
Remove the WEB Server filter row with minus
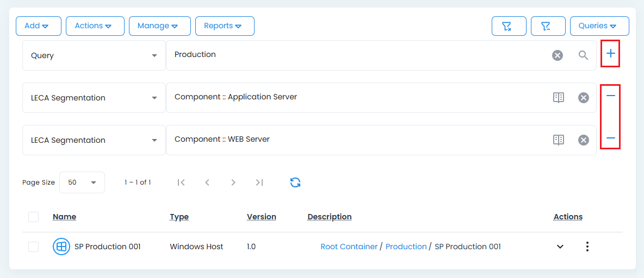click(610, 138)
